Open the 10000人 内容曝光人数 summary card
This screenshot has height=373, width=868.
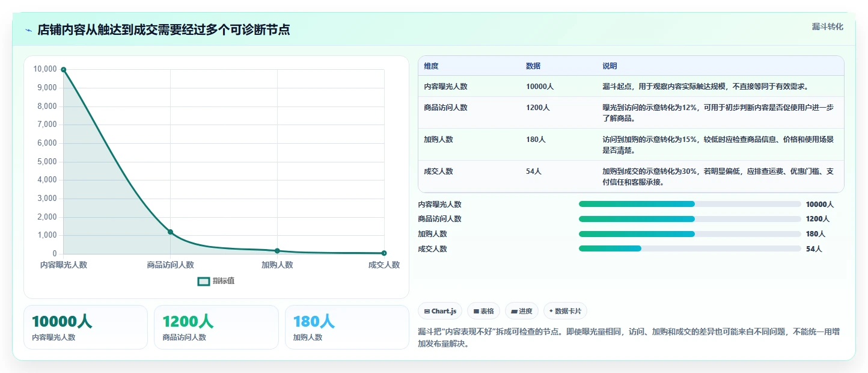85,327
